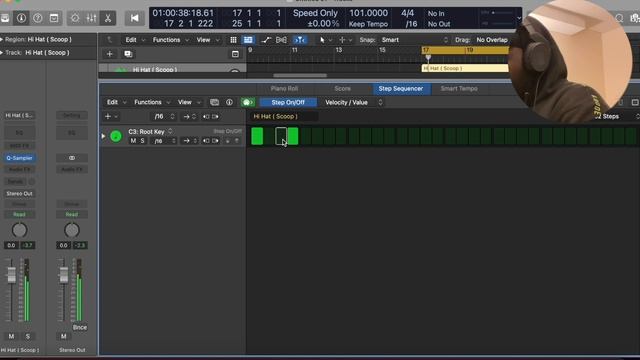Viewport: 640px width, 360px height.
Task: Switch to the Score tab
Action: pyautogui.click(x=342, y=89)
